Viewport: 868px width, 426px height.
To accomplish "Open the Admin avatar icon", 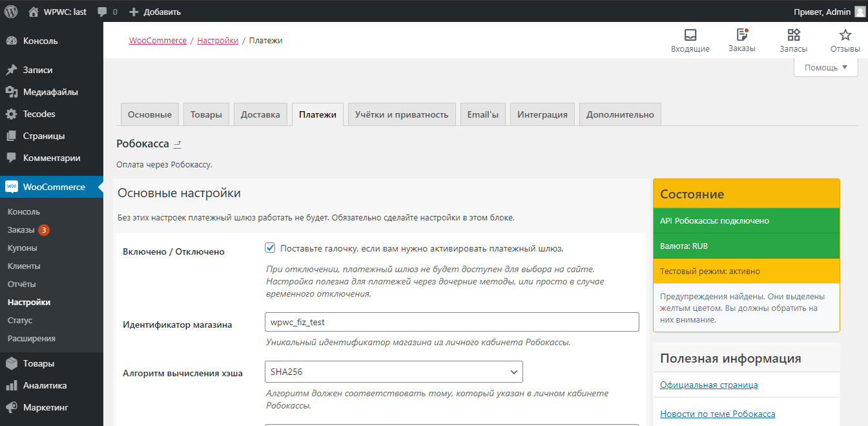I will point(859,11).
